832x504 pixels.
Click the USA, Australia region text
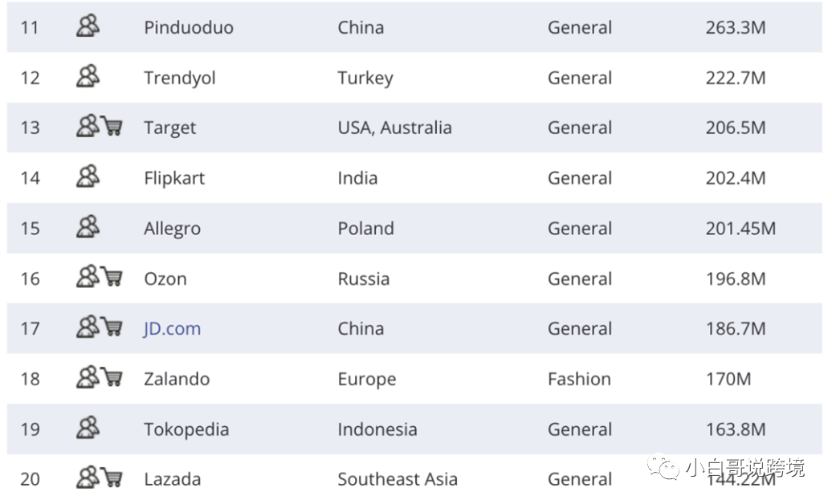(394, 128)
